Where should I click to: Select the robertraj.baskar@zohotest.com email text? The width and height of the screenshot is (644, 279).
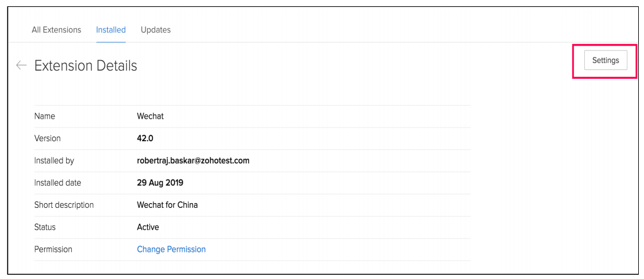pyautogui.click(x=193, y=160)
